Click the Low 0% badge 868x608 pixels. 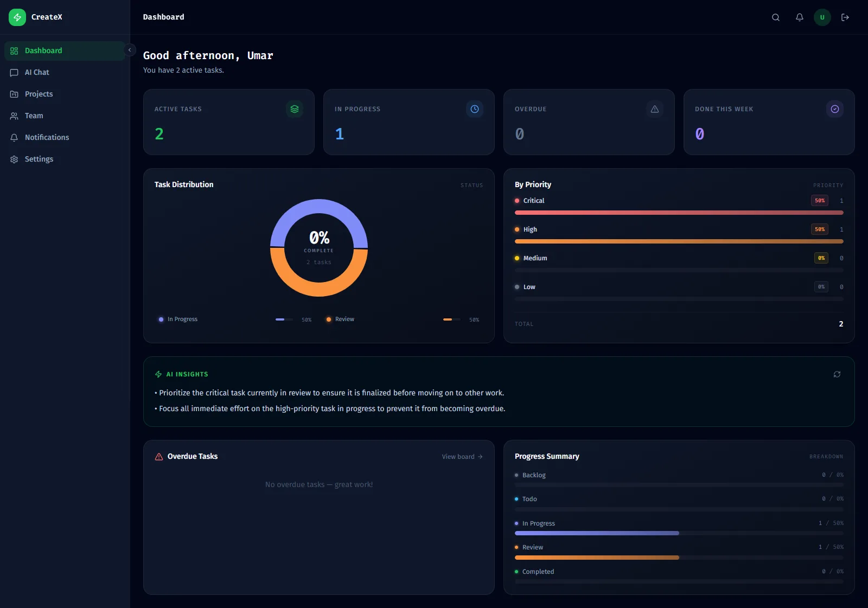(x=821, y=287)
